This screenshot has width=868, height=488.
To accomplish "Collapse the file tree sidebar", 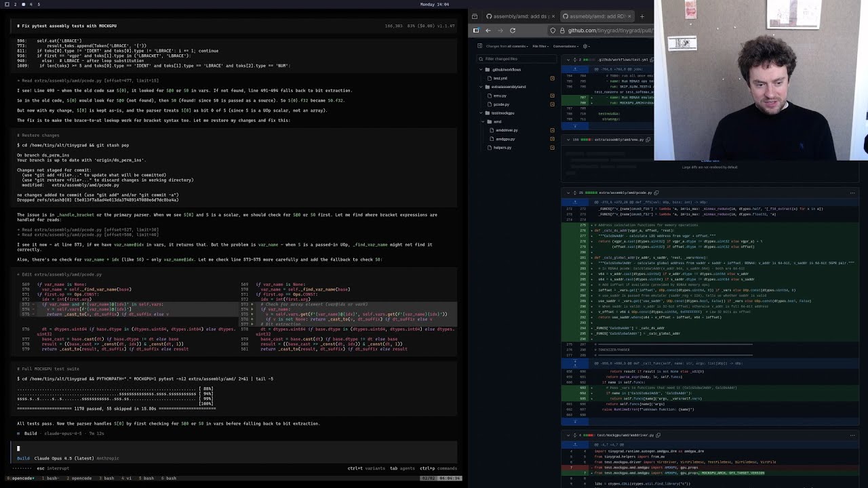I will click(480, 46).
